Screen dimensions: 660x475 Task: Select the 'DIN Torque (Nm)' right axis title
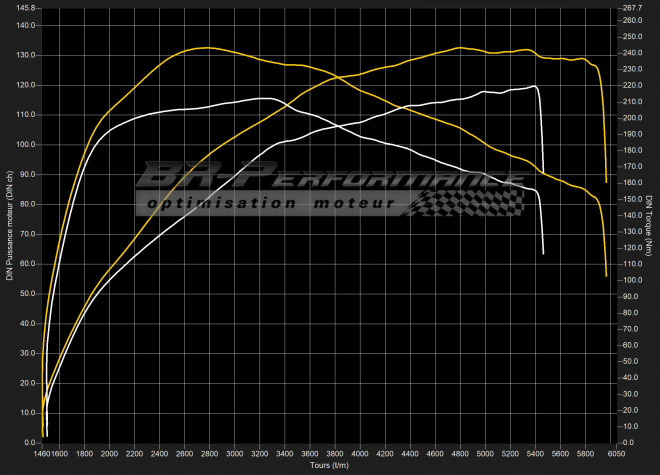pos(652,225)
